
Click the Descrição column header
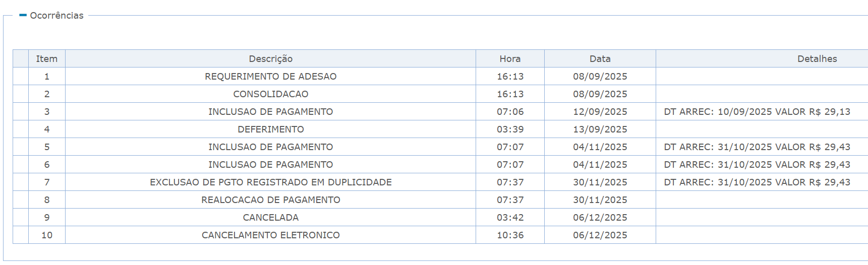270,58
